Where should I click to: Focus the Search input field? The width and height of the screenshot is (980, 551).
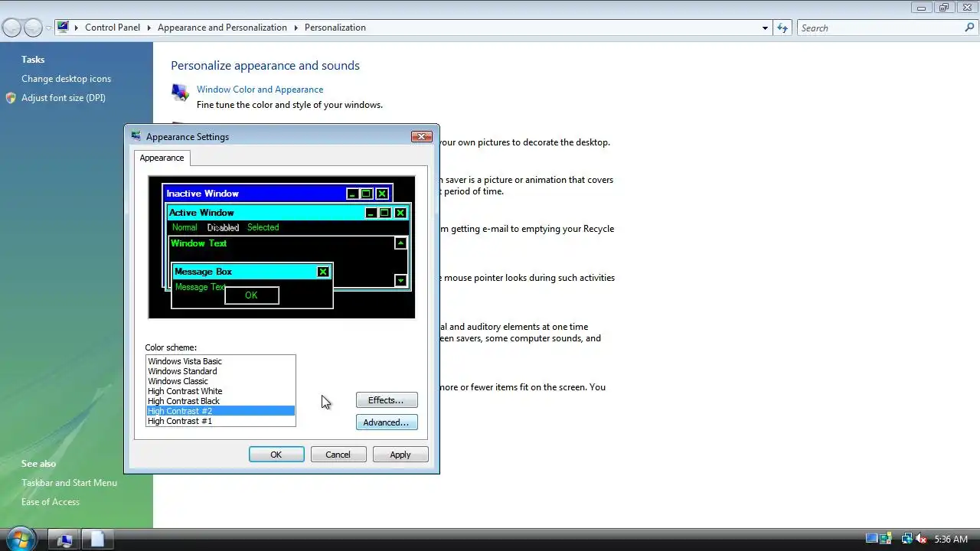[880, 28]
